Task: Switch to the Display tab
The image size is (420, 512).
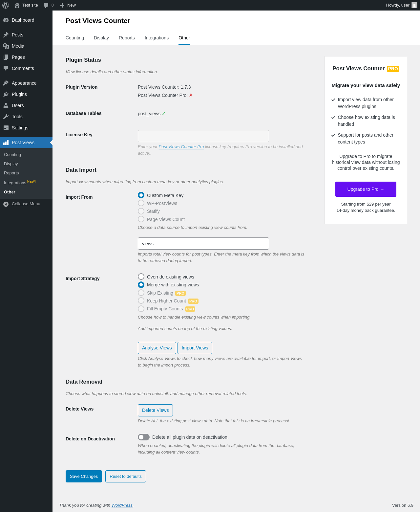Action: pos(101,38)
